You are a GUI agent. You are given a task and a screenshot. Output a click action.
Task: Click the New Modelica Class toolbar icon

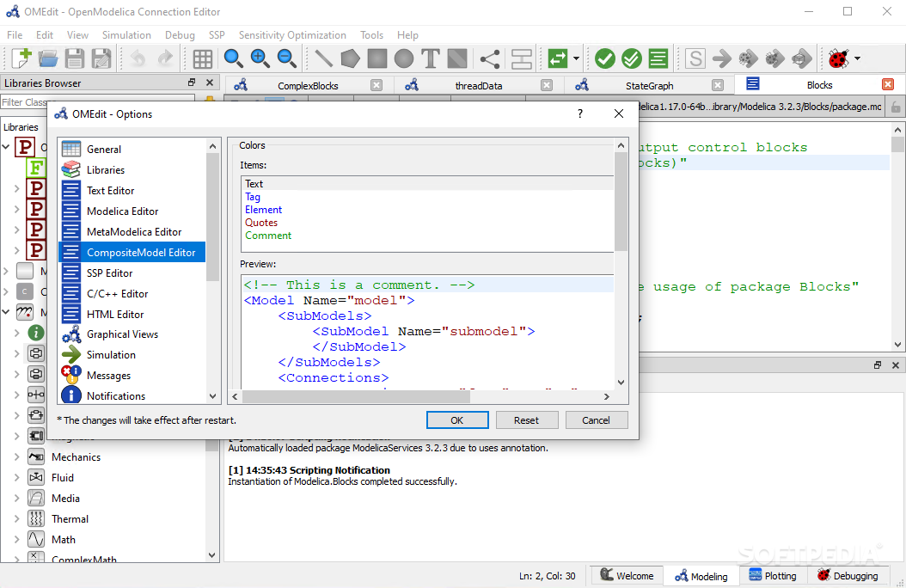21,58
